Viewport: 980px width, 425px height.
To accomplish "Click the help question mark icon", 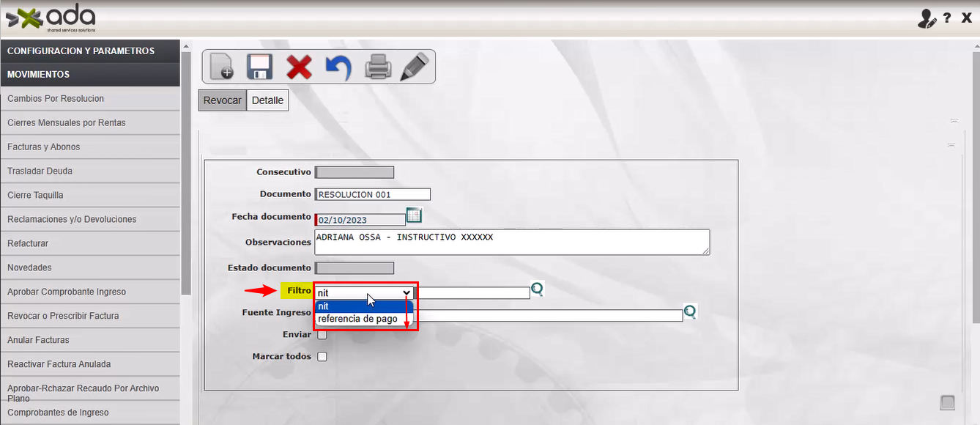I will [947, 18].
